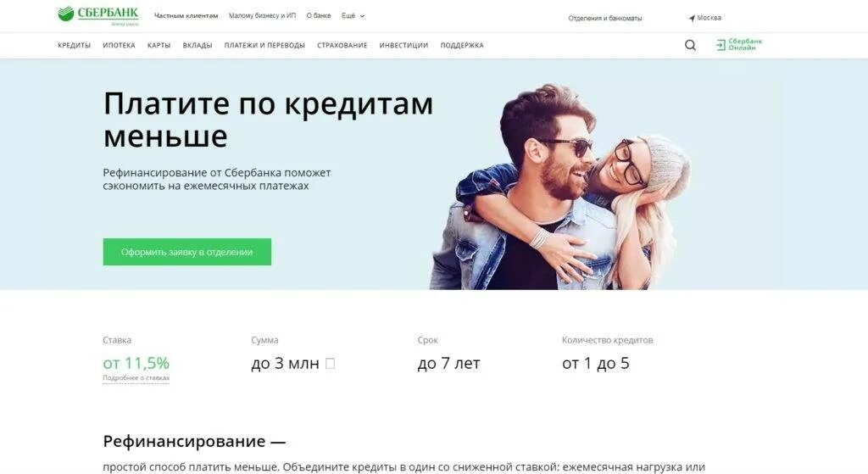This screenshot has height=474, width=868.
Task: Click Оформить заявку в отделении button
Action: (187, 252)
